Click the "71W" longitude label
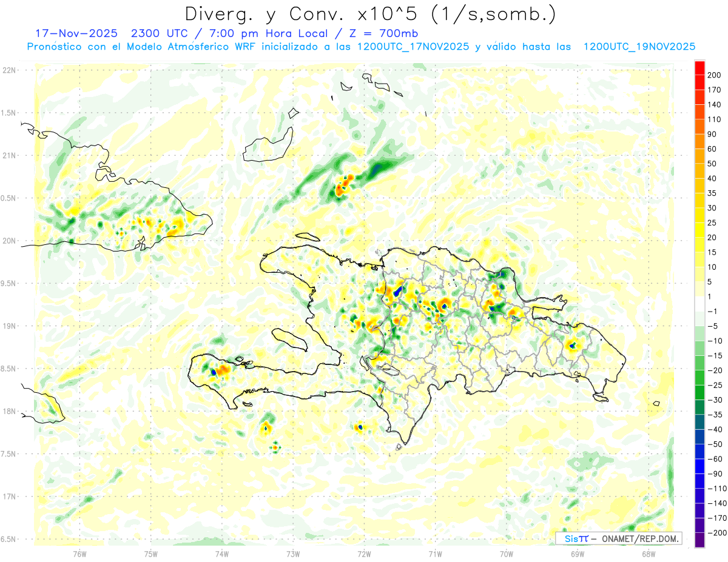Image resolution: width=728 pixels, height=562 pixels. click(x=435, y=553)
